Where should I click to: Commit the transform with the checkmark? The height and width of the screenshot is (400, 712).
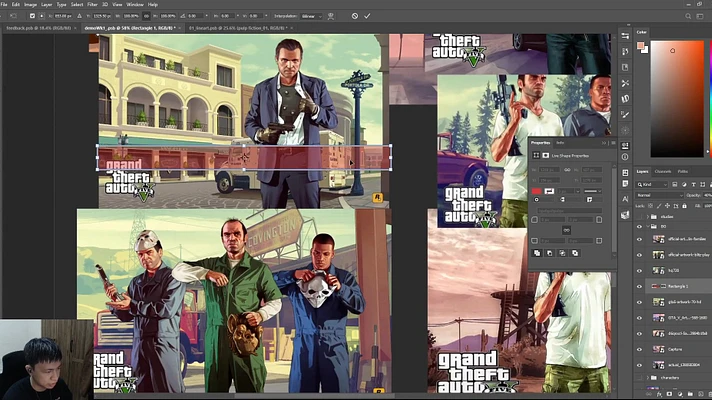coord(367,16)
